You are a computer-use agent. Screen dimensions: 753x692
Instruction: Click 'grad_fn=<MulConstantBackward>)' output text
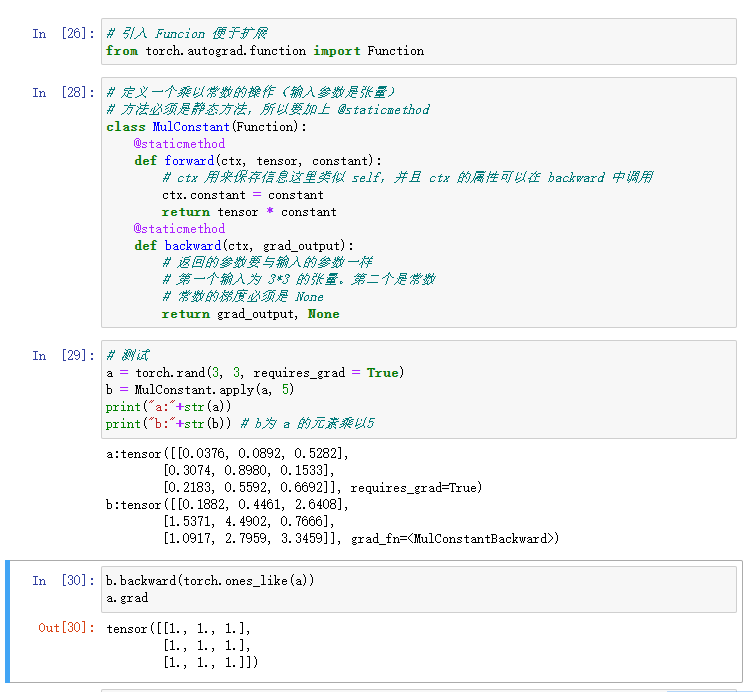pos(455,539)
